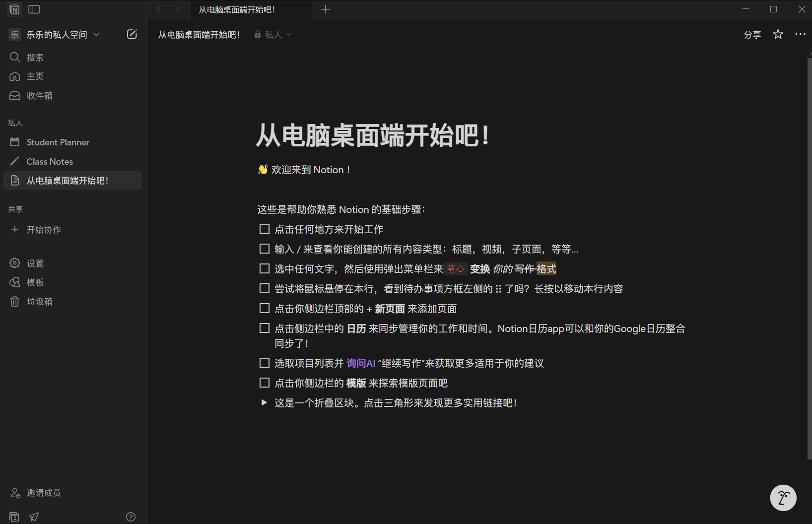
Task: Click the home icon next to 主页
Action: coord(15,76)
